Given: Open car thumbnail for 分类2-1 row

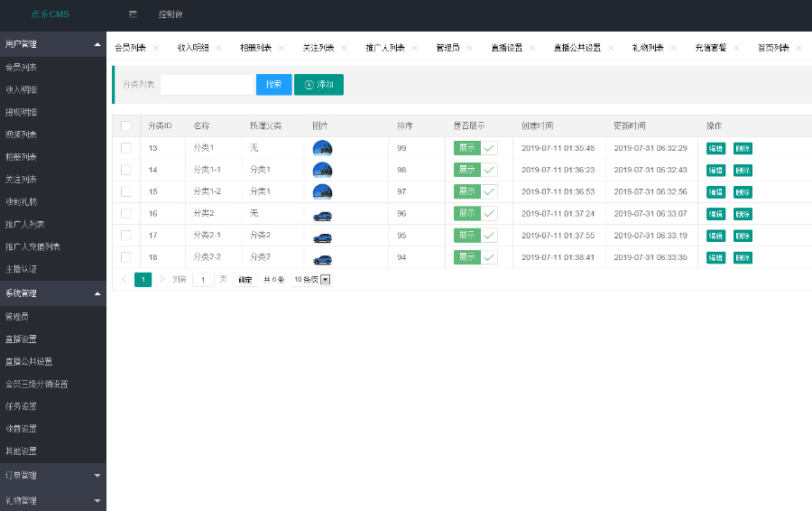Looking at the screenshot, I should click(x=322, y=237).
